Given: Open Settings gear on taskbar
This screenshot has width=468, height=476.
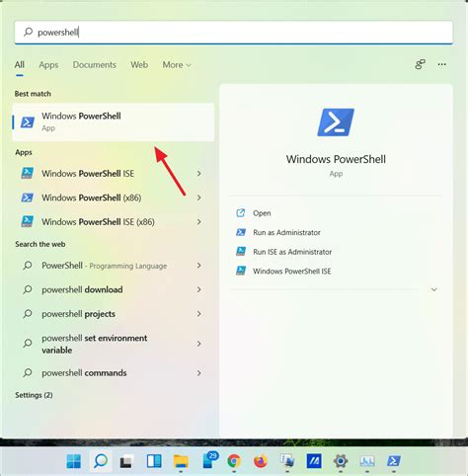Looking at the screenshot, I should [x=341, y=461].
